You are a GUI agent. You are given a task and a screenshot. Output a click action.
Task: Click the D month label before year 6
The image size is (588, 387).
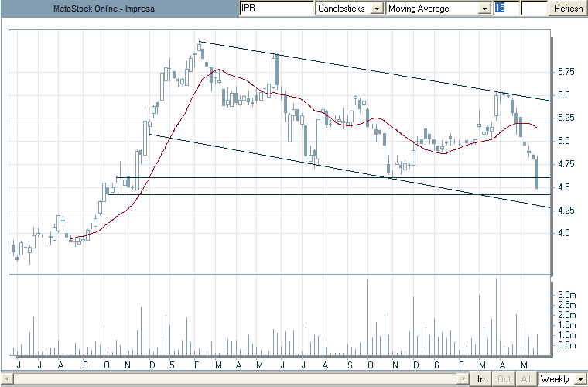pyautogui.click(x=415, y=365)
